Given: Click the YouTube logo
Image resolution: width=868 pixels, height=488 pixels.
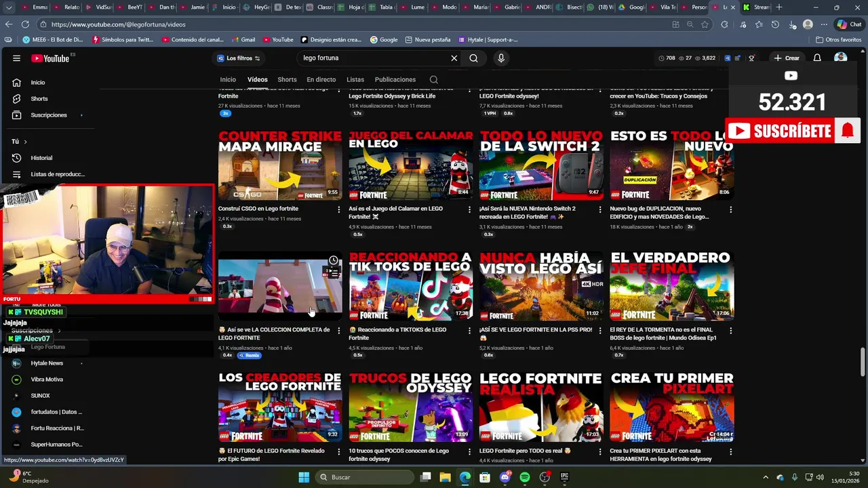Looking at the screenshot, I should pos(51,58).
